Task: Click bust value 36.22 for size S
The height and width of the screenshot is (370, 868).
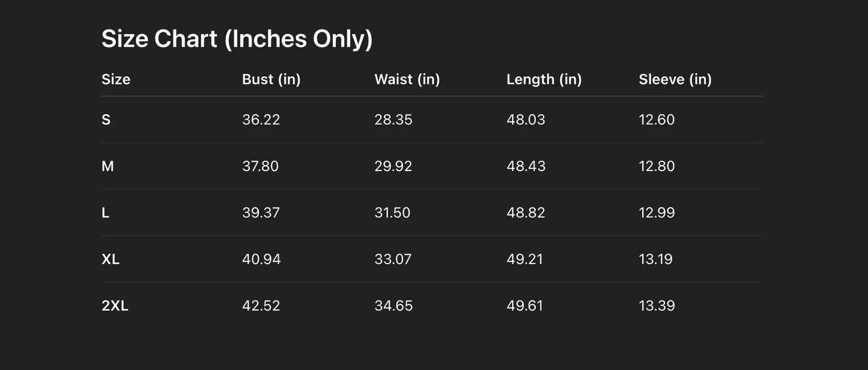Action: click(261, 120)
